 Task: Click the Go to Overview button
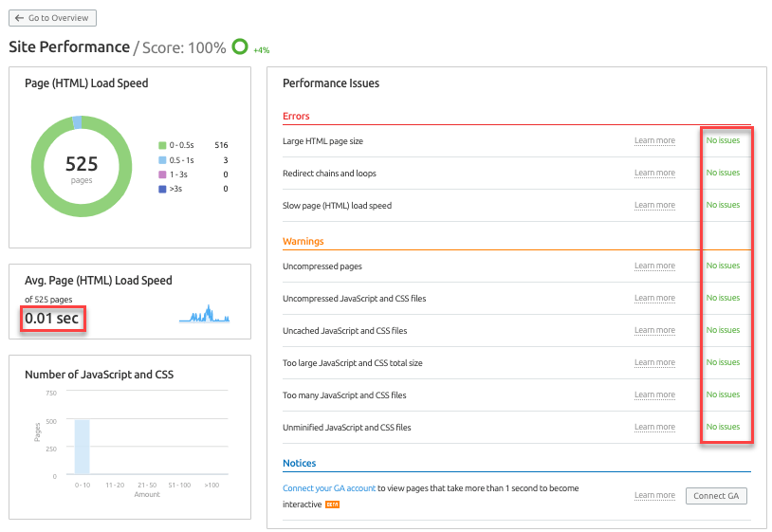[52, 18]
